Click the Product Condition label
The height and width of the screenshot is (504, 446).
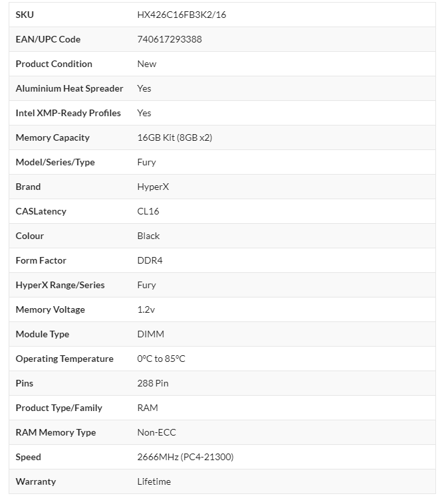point(54,64)
